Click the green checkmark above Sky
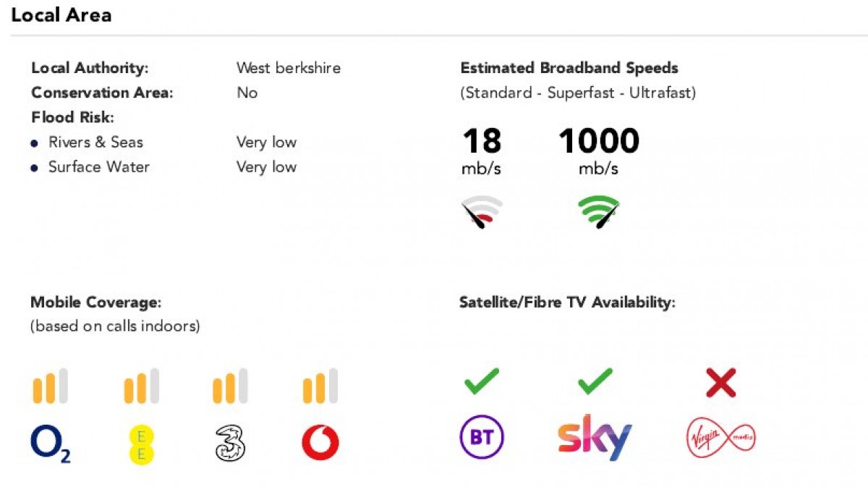868x487 pixels. click(x=595, y=381)
